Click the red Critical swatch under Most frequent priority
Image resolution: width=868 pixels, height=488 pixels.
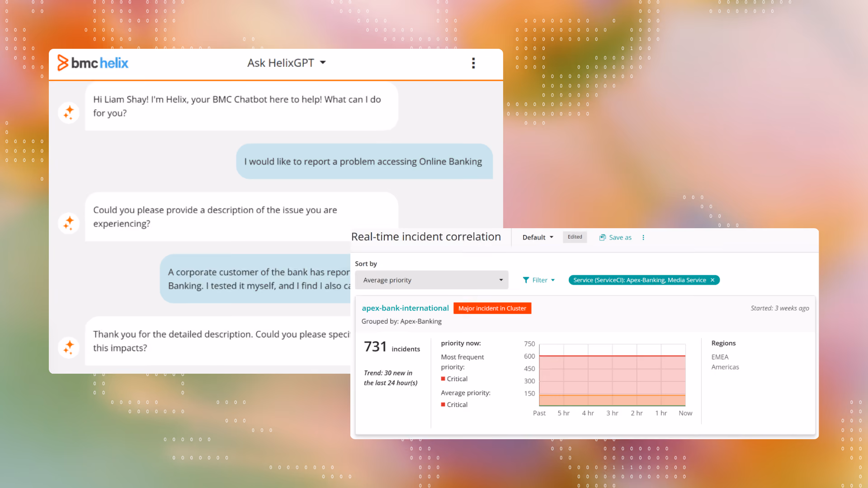[x=443, y=379]
